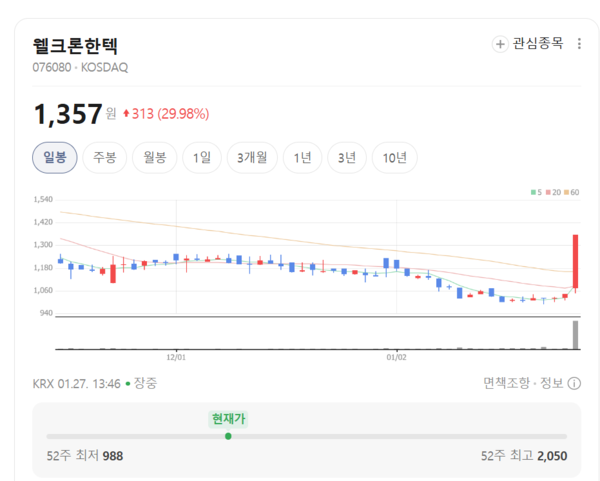
Task: Click the 1,180 price axis label
Action: (43, 267)
